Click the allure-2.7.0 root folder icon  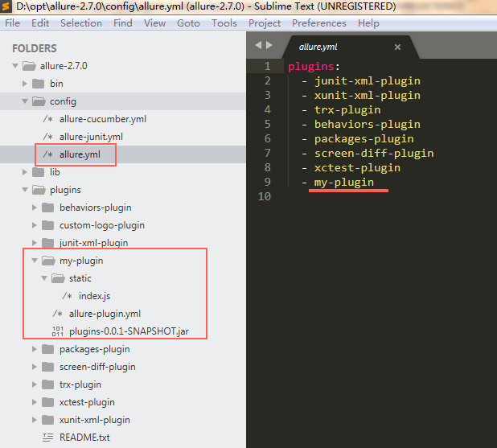[29, 66]
